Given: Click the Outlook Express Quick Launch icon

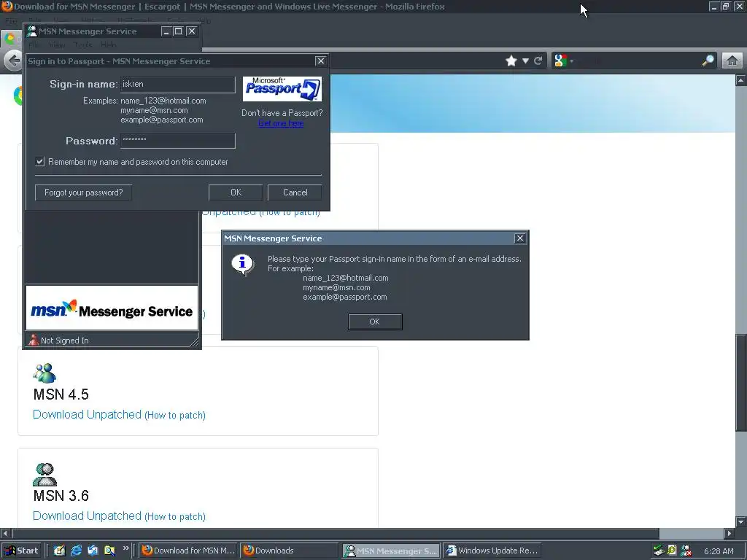Looking at the screenshot, I should tap(93, 551).
